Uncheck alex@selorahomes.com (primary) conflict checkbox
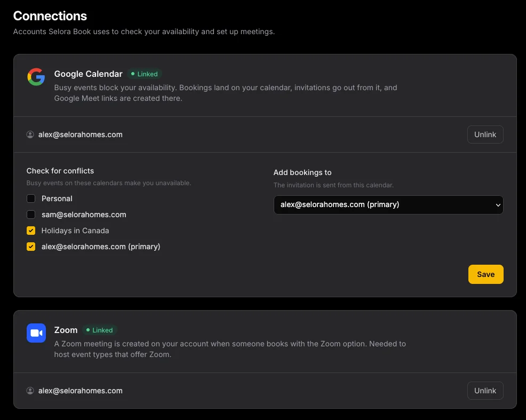 [x=31, y=247]
